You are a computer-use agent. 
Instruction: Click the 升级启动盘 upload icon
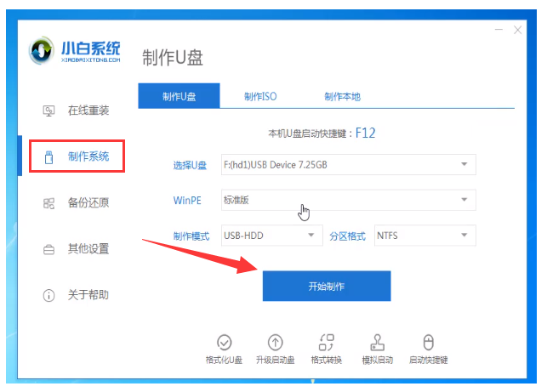click(x=276, y=342)
